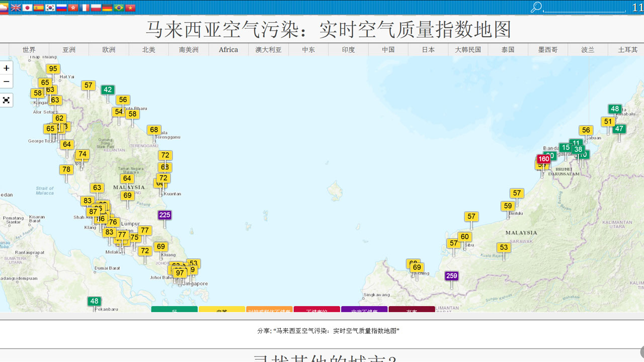The height and width of the screenshot is (362, 644).
Task: Click the red 160 AQI marker
Action: (544, 159)
